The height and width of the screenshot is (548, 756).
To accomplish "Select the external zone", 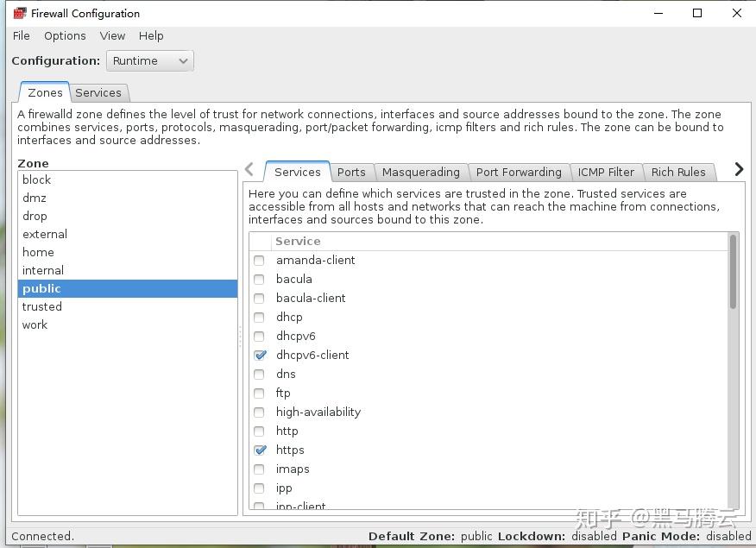I will point(128,234).
